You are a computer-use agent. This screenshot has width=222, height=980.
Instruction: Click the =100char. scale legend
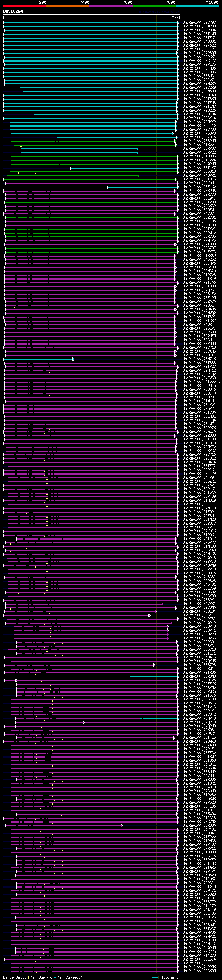tap(165, 977)
